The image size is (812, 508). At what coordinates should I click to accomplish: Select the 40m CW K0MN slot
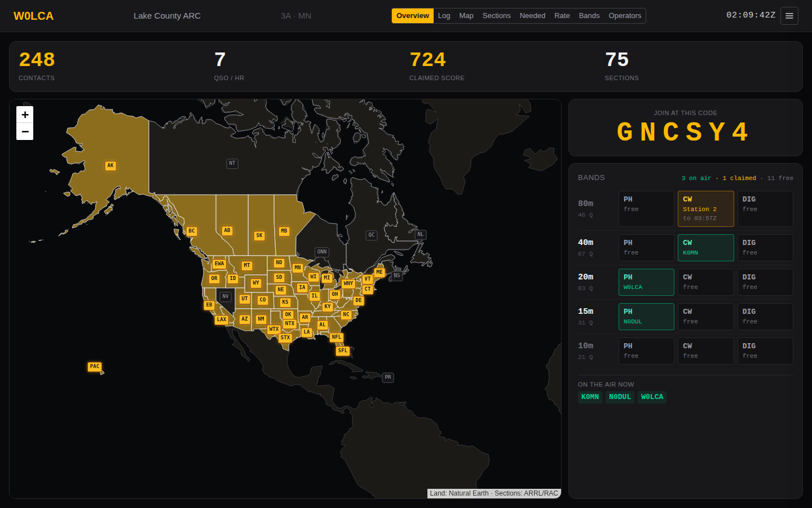pyautogui.click(x=706, y=248)
